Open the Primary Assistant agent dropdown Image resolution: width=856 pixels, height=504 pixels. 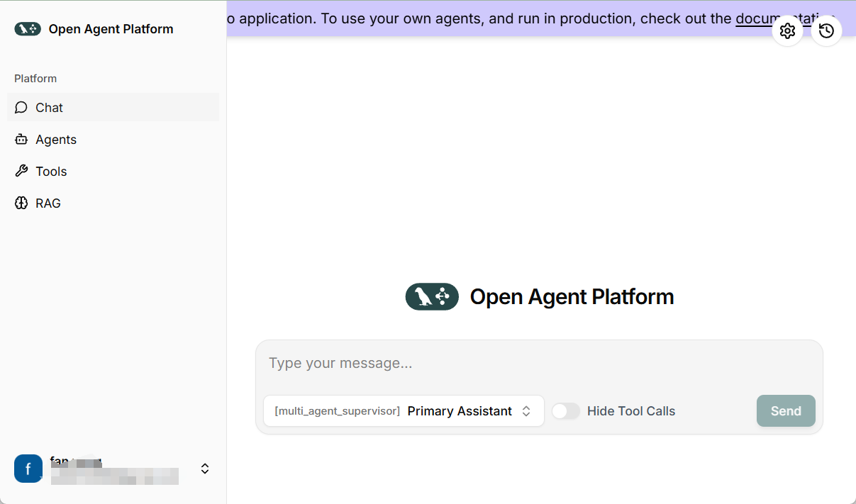click(404, 411)
